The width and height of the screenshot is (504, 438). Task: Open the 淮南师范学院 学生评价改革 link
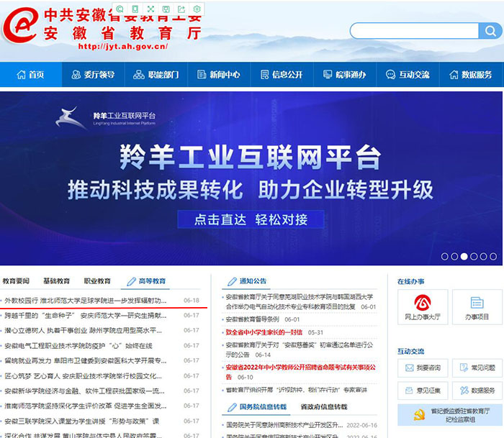pos(86,406)
